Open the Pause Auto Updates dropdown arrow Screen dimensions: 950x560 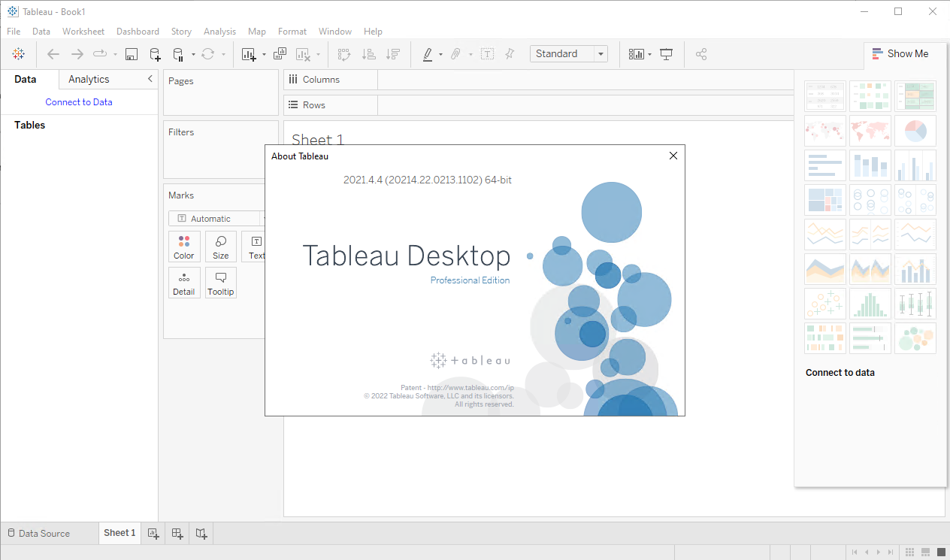193,55
